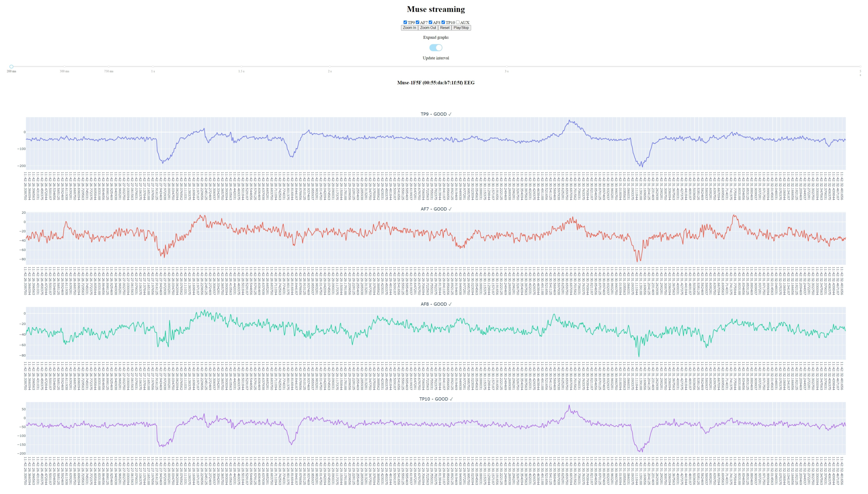Disable the AF8 channel checkbox
This screenshot has width=868, height=494.
pyautogui.click(x=430, y=22)
